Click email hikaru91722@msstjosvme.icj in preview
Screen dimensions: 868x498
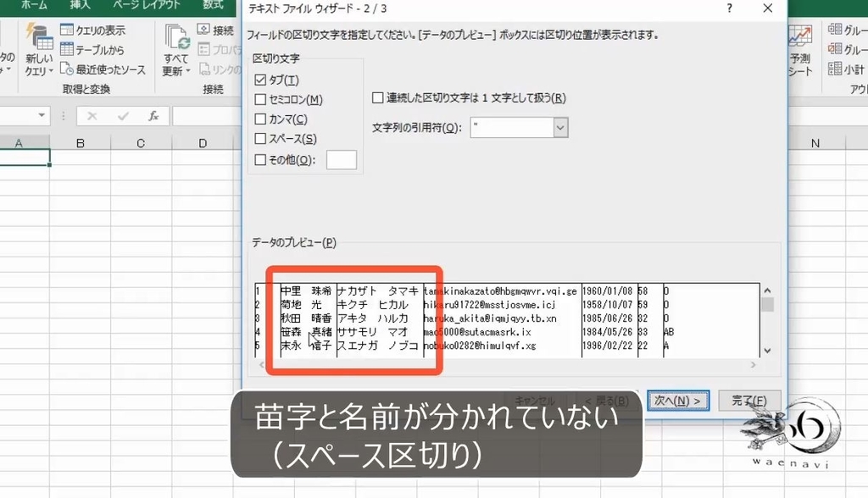[489, 305]
